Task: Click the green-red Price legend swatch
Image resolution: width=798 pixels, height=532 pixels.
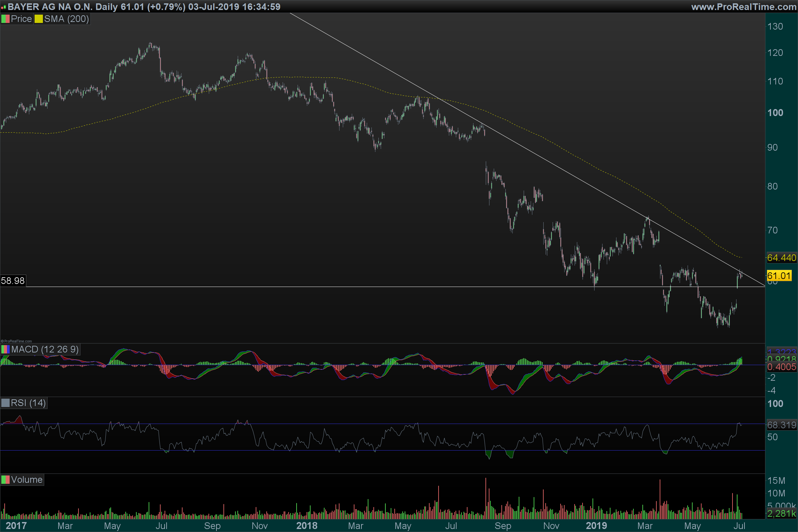Action: click(x=5, y=19)
